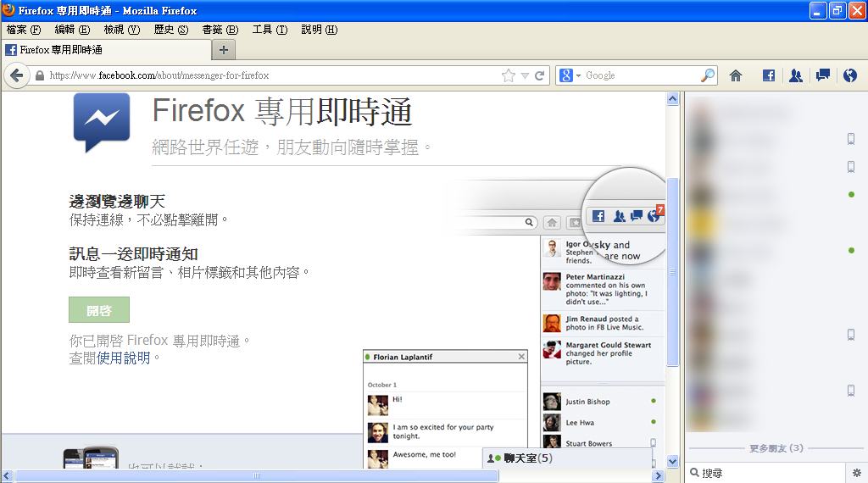Open the 聊天室(5) chat bar
868x483 pixels.
tap(567, 458)
